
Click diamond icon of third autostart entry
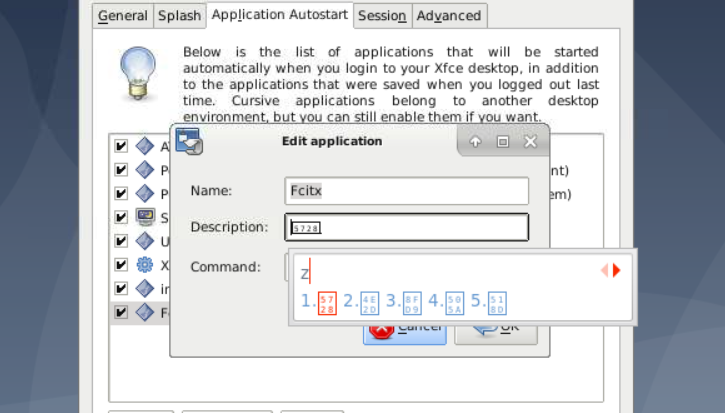click(x=145, y=193)
